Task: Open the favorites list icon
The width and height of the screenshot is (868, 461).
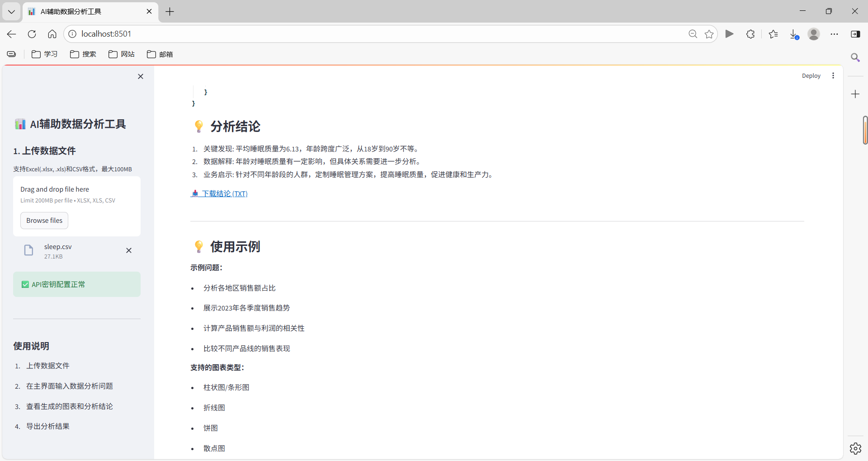Action: tap(773, 34)
